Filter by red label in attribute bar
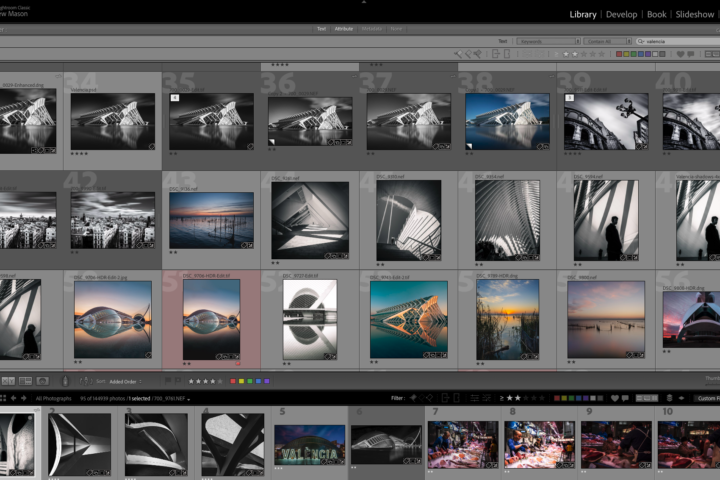This screenshot has height=480, width=720. point(619,54)
